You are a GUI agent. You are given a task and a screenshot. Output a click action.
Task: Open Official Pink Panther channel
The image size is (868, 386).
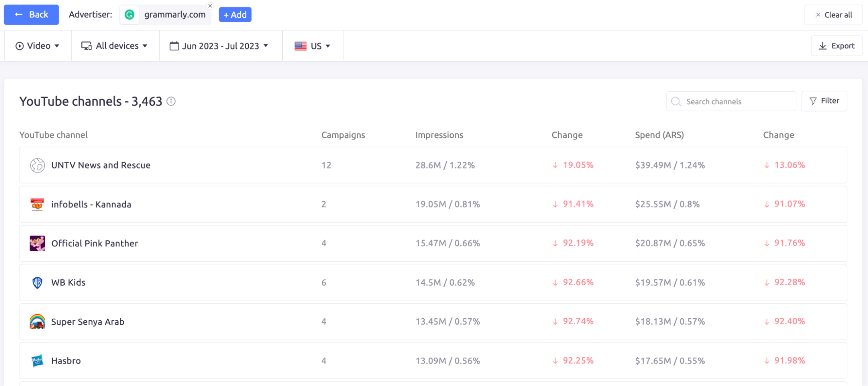(95, 243)
